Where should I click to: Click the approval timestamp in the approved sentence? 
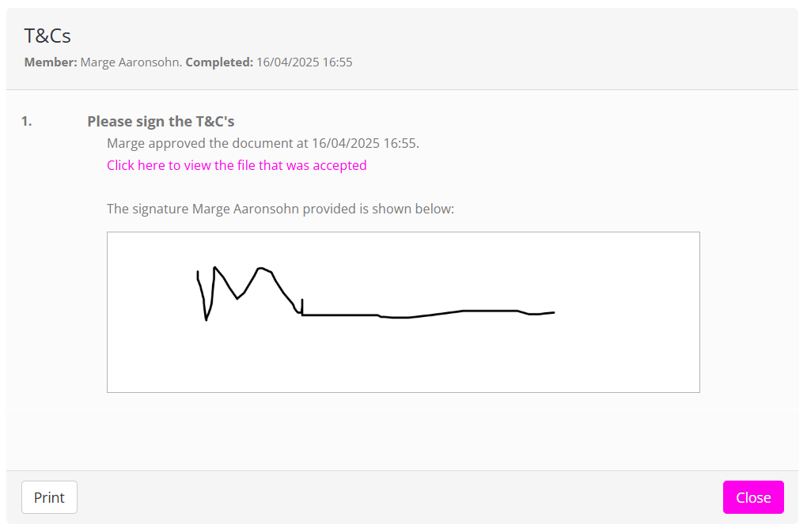tap(364, 143)
